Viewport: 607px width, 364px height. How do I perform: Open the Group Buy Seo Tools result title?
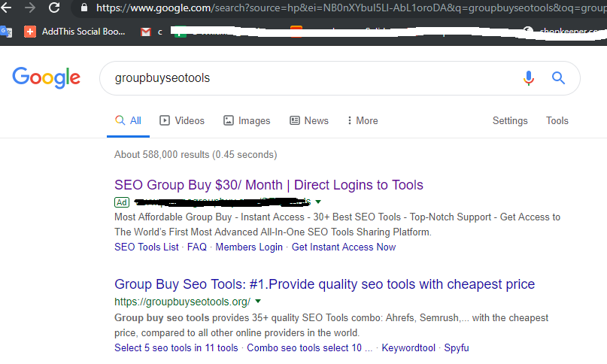pos(324,284)
